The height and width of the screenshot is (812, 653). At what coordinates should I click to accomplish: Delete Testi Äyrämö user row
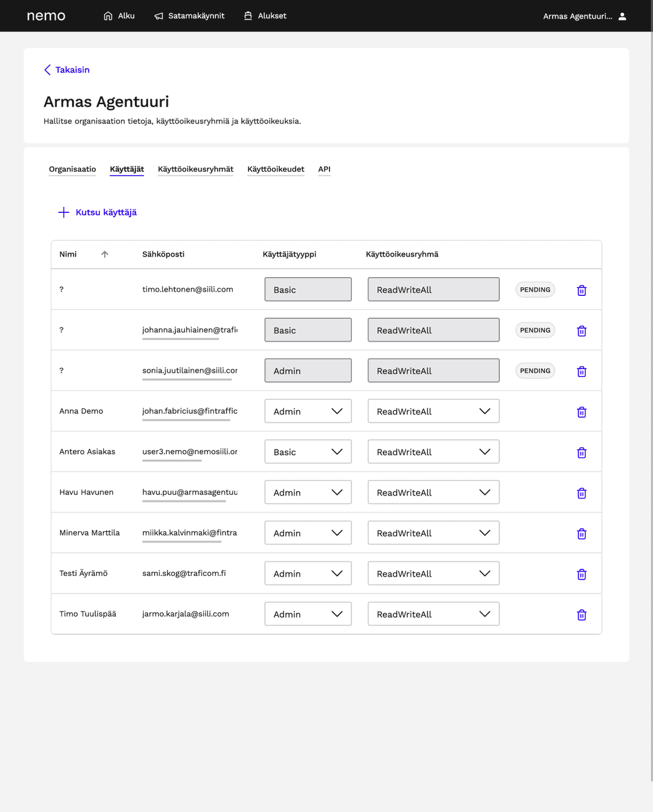click(x=581, y=574)
